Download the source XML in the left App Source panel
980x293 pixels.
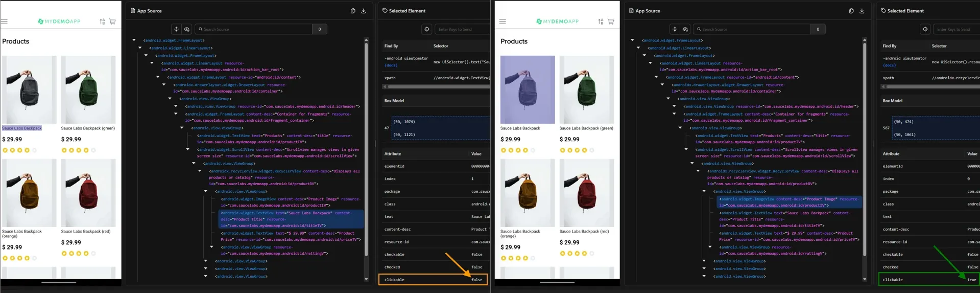[x=364, y=11]
